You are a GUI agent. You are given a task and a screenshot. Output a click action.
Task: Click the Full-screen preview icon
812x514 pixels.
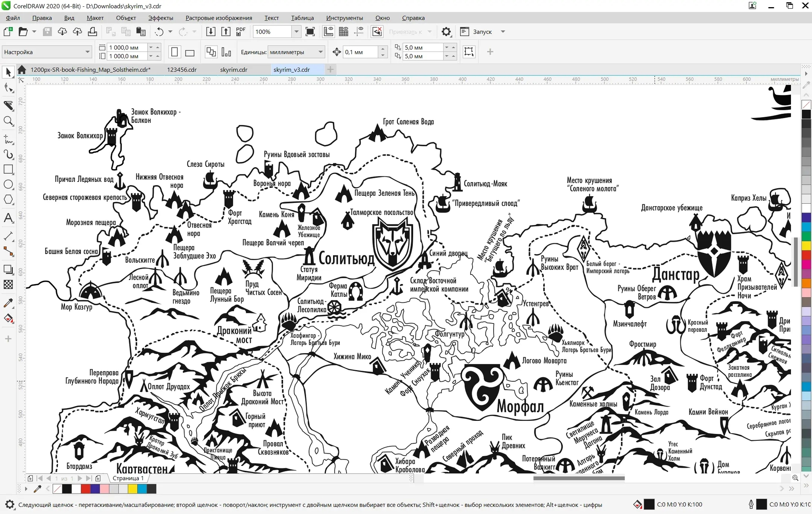[x=310, y=32]
